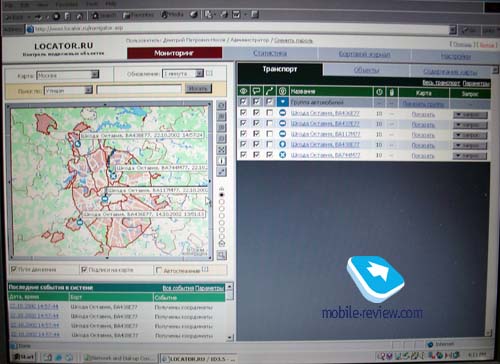Click 'Показать' link for last vehicle
The image size is (500, 364).
click(423, 156)
